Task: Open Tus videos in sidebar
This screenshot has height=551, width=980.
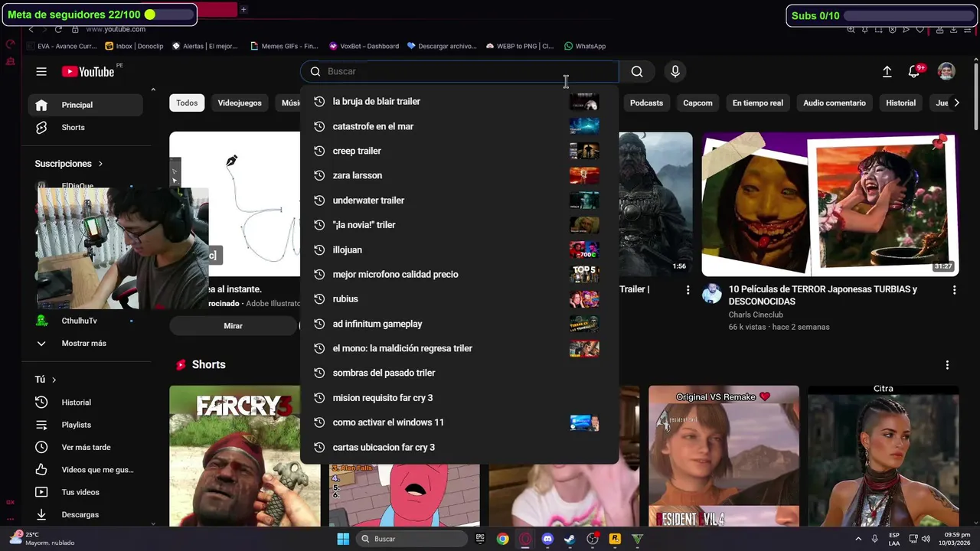Action: [x=85, y=492]
